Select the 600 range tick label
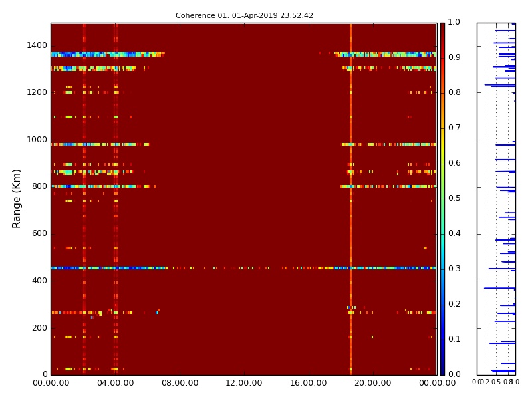The width and height of the screenshot is (532, 399). click(39, 233)
